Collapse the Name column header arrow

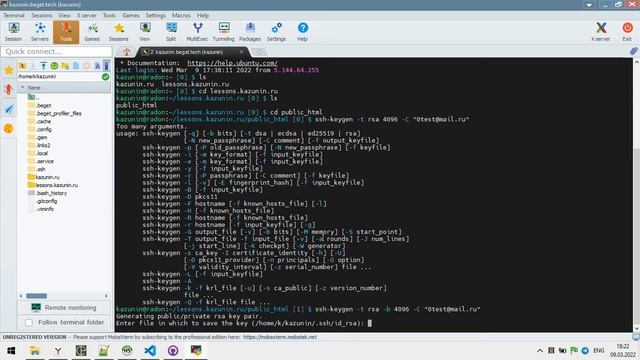(22, 87)
